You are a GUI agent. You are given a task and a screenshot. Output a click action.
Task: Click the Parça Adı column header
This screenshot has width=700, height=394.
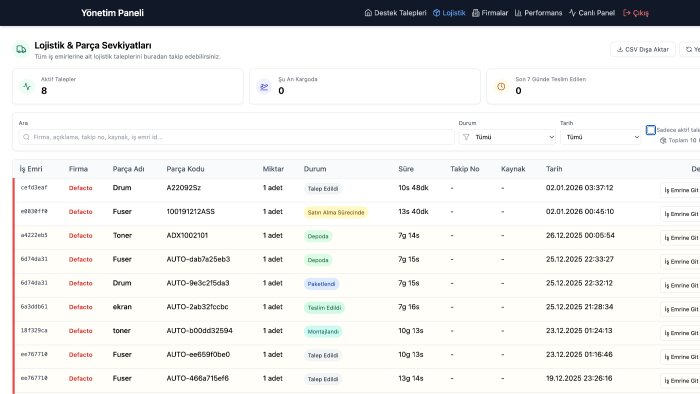pyautogui.click(x=128, y=169)
